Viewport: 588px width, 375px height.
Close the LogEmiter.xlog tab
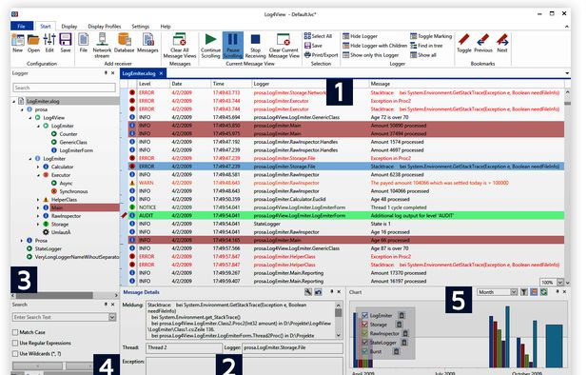[161, 73]
